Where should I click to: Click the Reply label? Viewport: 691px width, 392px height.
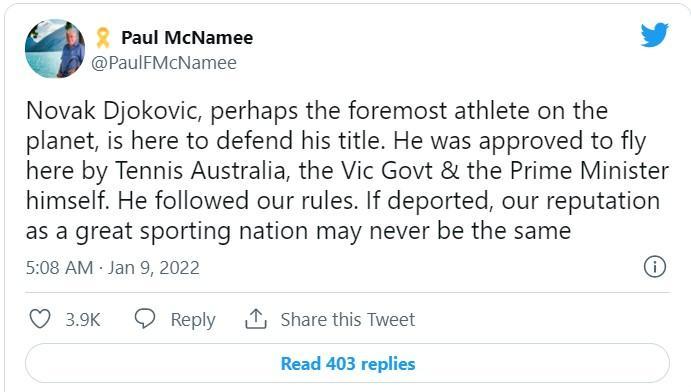pos(193,320)
